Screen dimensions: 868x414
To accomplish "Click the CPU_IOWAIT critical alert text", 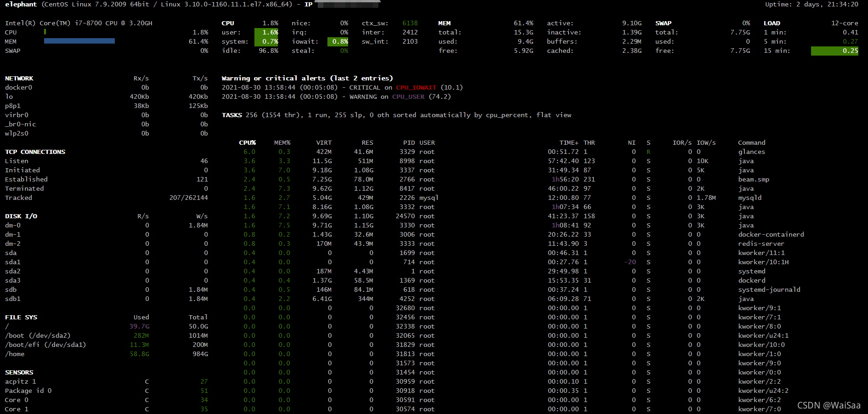I will (416, 87).
